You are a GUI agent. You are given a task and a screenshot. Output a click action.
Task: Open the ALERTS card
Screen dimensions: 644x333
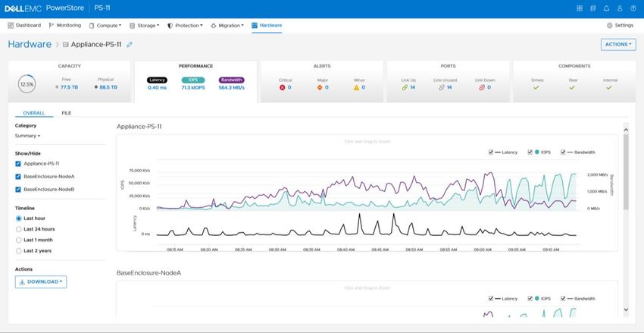[x=321, y=81]
